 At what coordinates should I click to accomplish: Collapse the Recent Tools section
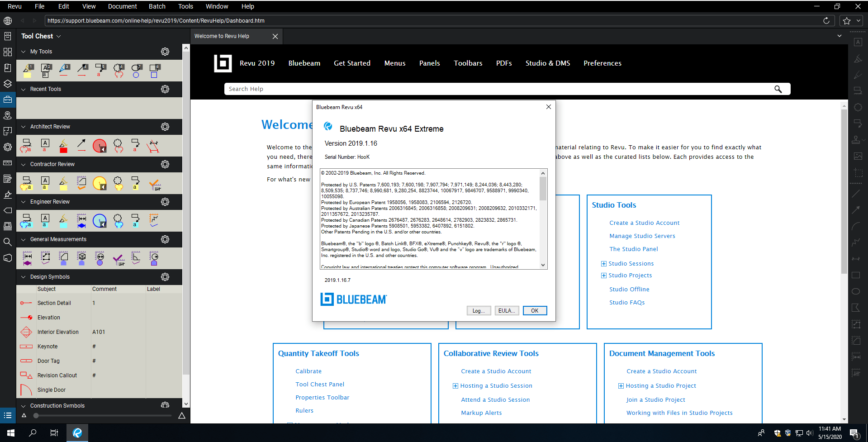coord(24,89)
